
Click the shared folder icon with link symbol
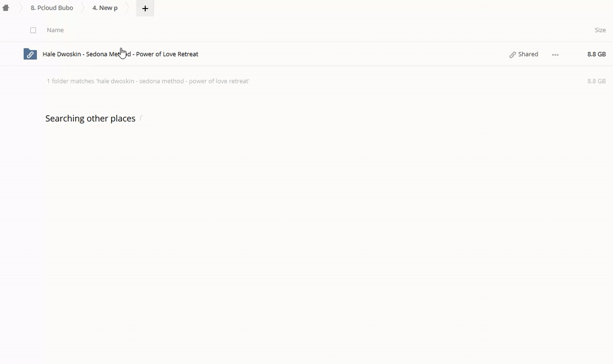tap(30, 54)
